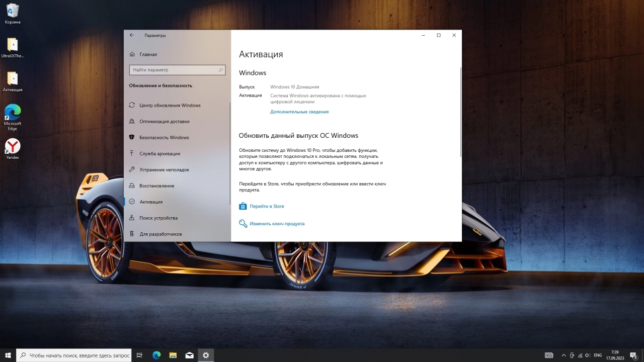Viewport: 644px width, 362px height.
Task: Click Изменить ключ продукта link
Action: coord(277,224)
